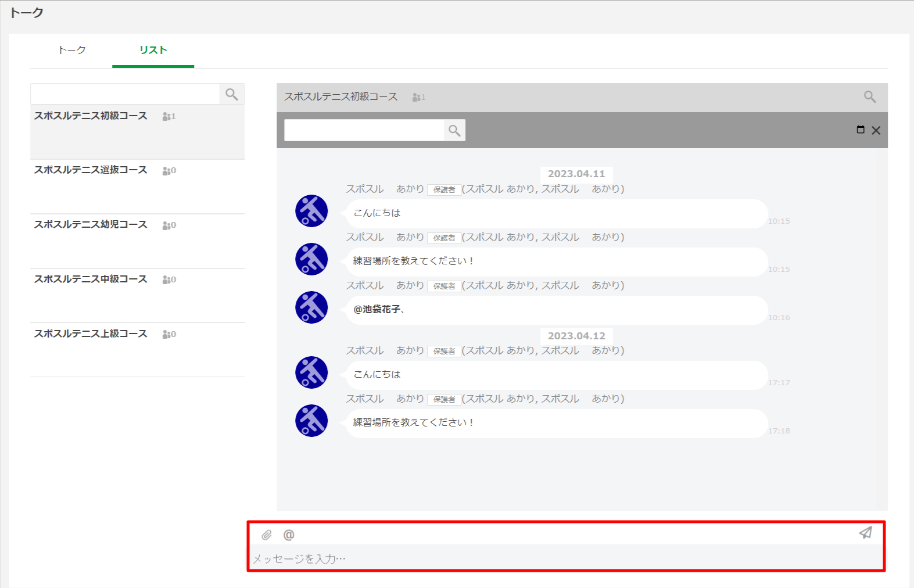This screenshot has width=914, height=588.
Task: Click avatar of 17:18 練習場所 message
Action: click(311, 421)
